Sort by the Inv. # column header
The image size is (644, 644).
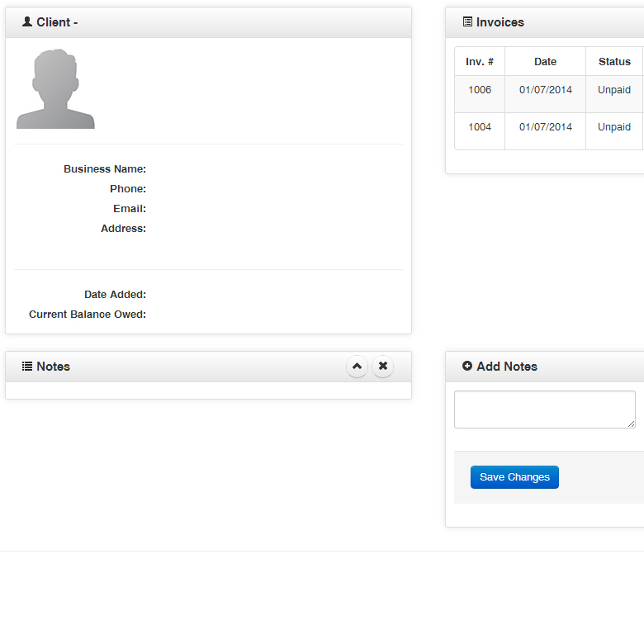480,62
